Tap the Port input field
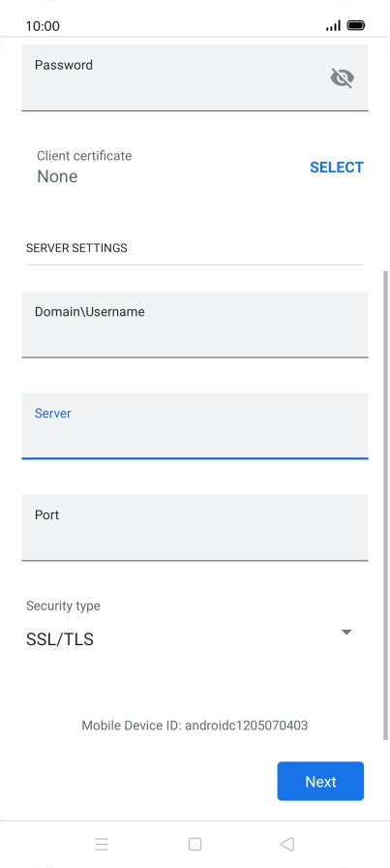The width and height of the screenshot is (390, 868). pos(195,528)
